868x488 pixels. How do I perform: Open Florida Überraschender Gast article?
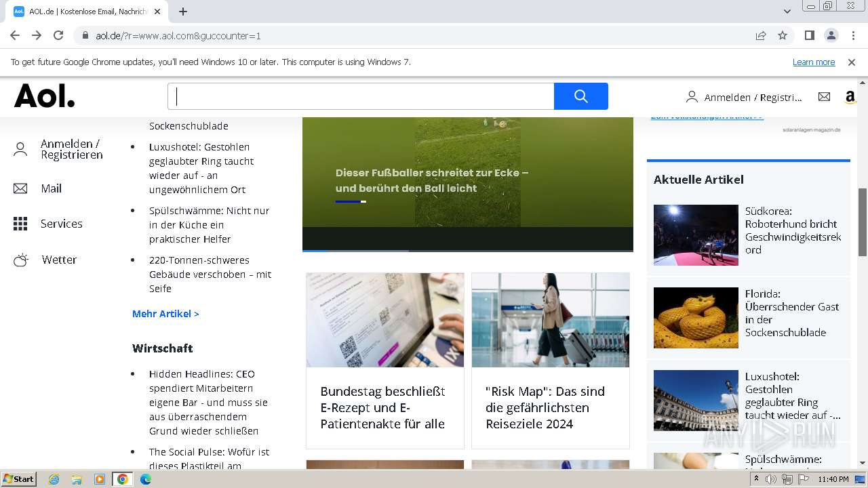click(792, 313)
